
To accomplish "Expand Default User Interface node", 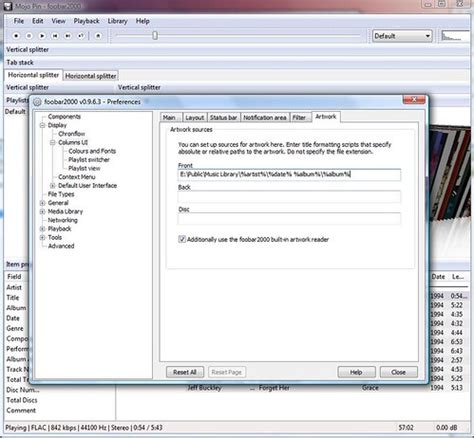I will (53, 186).
